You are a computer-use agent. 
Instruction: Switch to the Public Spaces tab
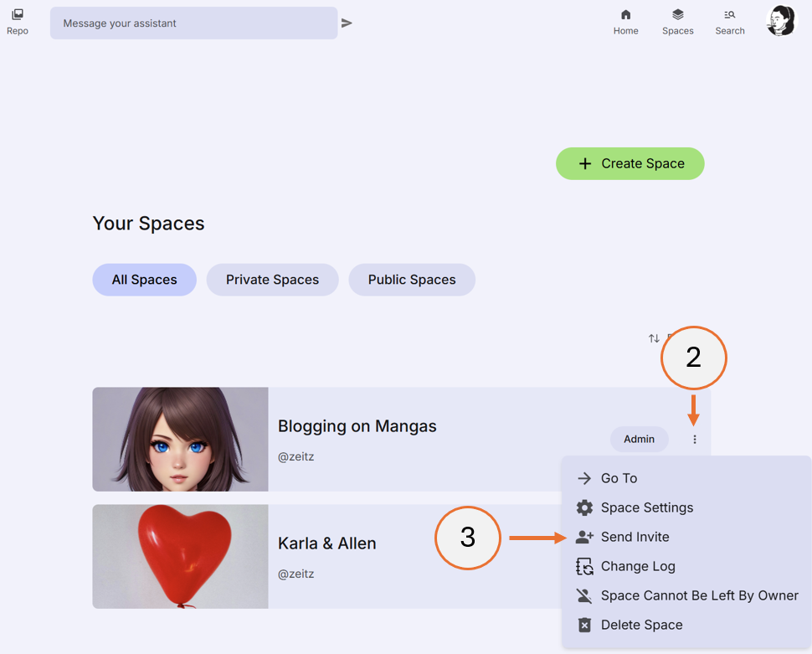pyautogui.click(x=412, y=279)
